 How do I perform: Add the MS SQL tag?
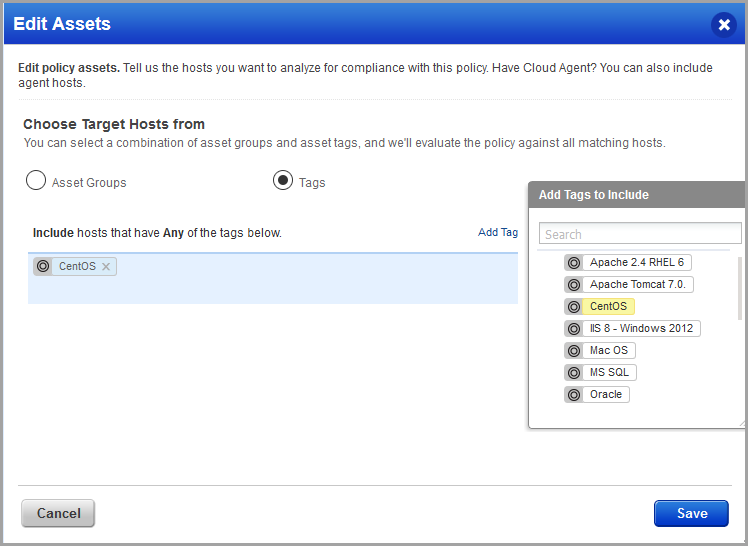point(609,372)
